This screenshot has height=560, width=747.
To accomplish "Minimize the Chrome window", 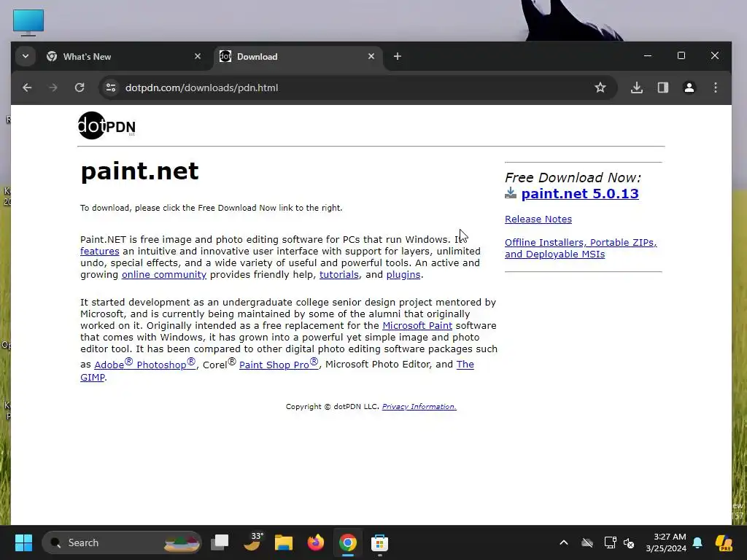I will 648,55.
